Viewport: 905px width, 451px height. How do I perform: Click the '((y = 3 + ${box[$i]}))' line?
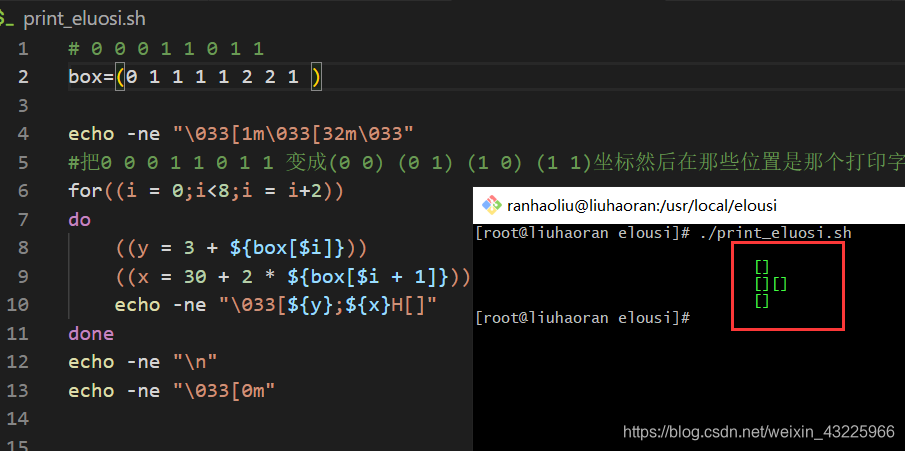coord(241,248)
